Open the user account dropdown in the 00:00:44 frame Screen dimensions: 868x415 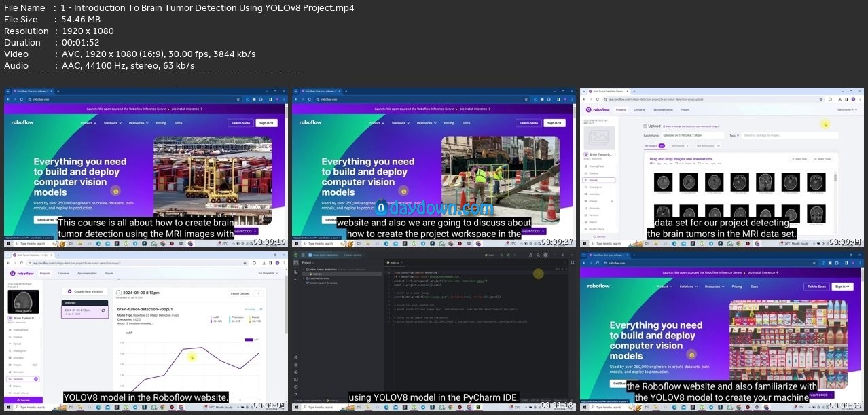tap(847, 109)
